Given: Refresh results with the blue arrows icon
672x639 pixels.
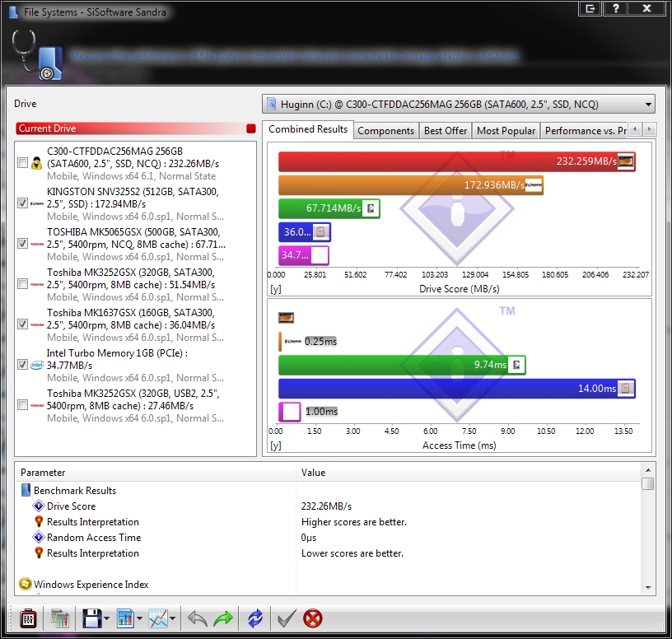Looking at the screenshot, I should click(x=255, y=618).
